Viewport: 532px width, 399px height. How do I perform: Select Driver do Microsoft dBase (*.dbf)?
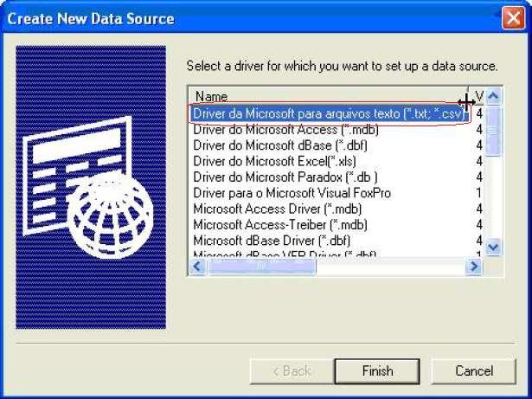tap(280, 145)
